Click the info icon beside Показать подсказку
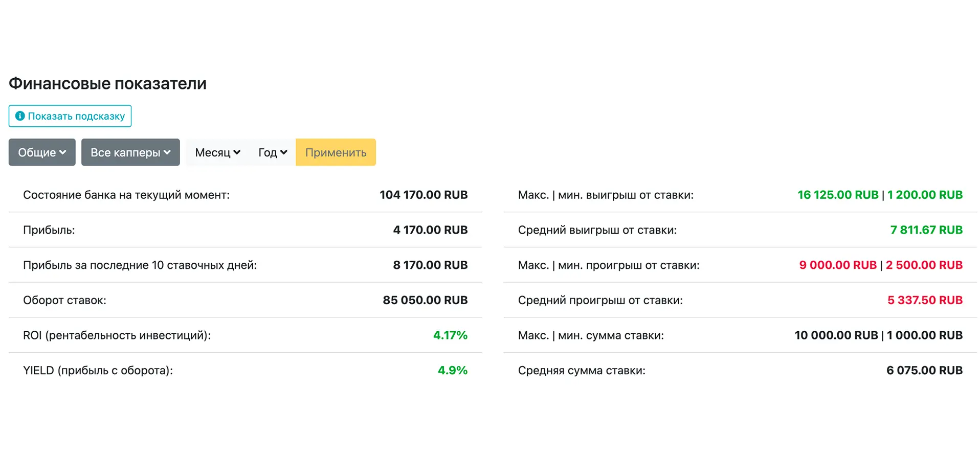Viewport: 980px width, 457px height. click(20, 116)
